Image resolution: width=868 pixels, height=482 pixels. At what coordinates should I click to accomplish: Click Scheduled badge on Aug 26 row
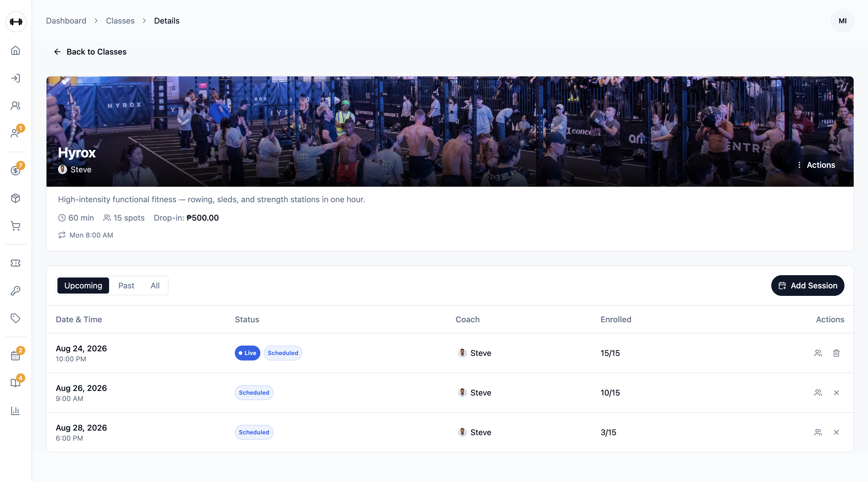point(254,393)
